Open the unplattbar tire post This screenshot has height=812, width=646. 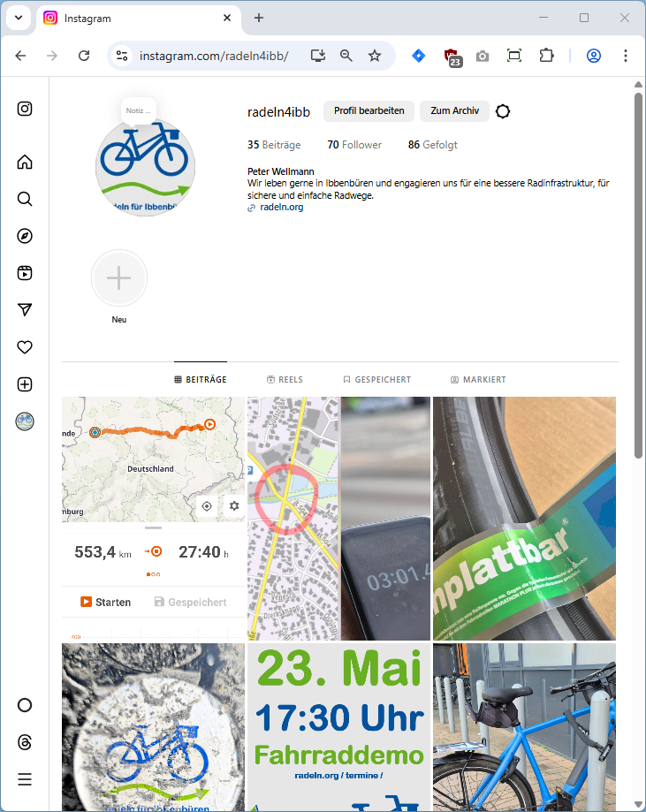point(524,519)
